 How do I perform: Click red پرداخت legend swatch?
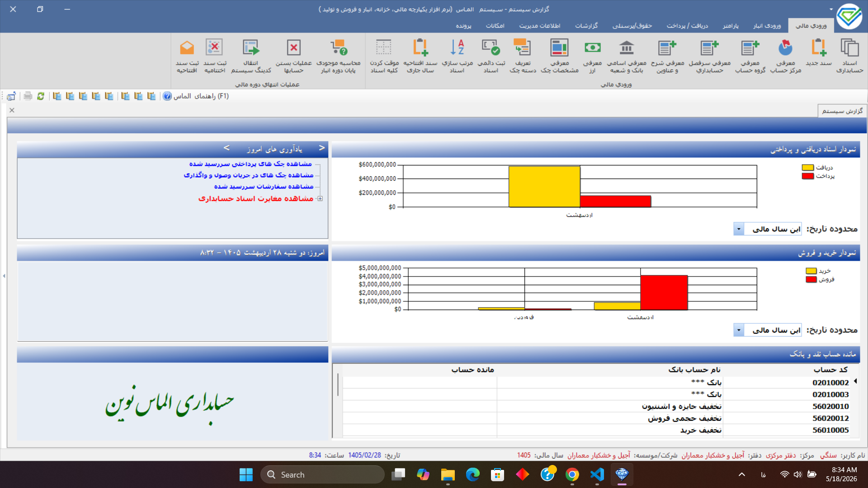(808, 176)
